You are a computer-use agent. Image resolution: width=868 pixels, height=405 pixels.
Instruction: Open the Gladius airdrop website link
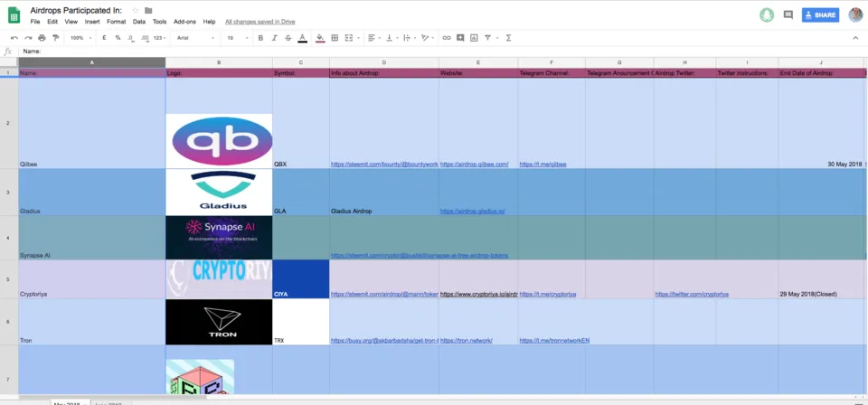point(472,211)
